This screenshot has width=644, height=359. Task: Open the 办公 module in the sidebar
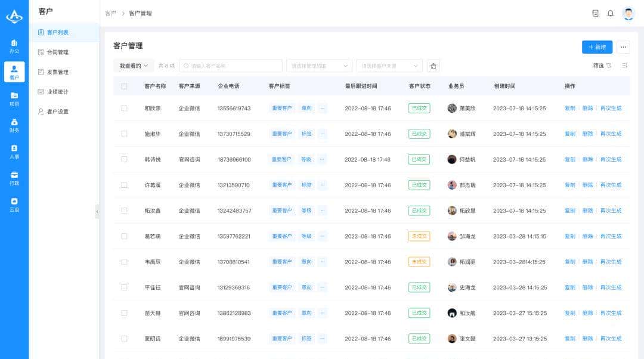[14, 46]
